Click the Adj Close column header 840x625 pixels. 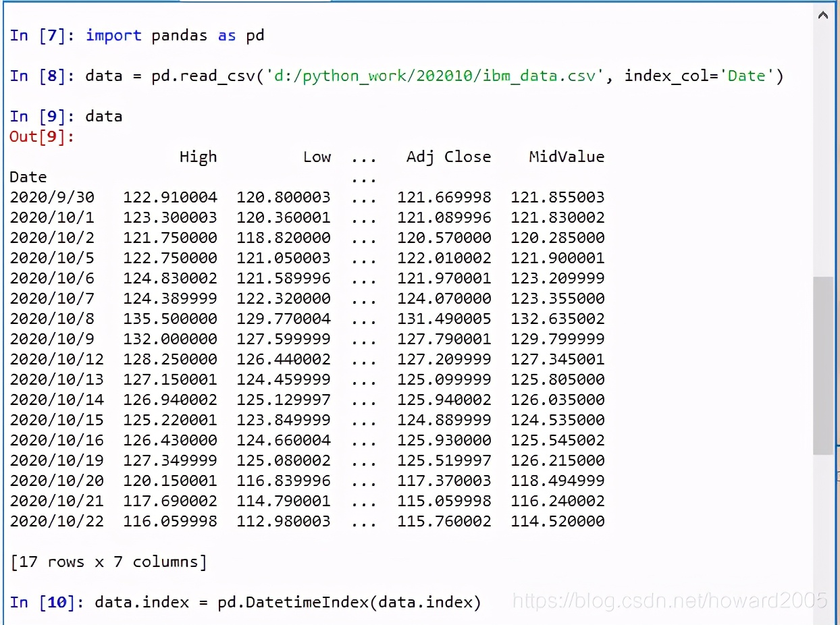point(448,157)
